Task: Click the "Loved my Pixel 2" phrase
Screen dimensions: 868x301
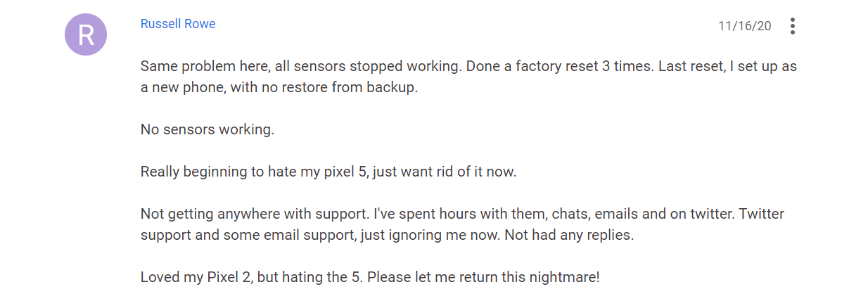Action: [x=196, y=276]
